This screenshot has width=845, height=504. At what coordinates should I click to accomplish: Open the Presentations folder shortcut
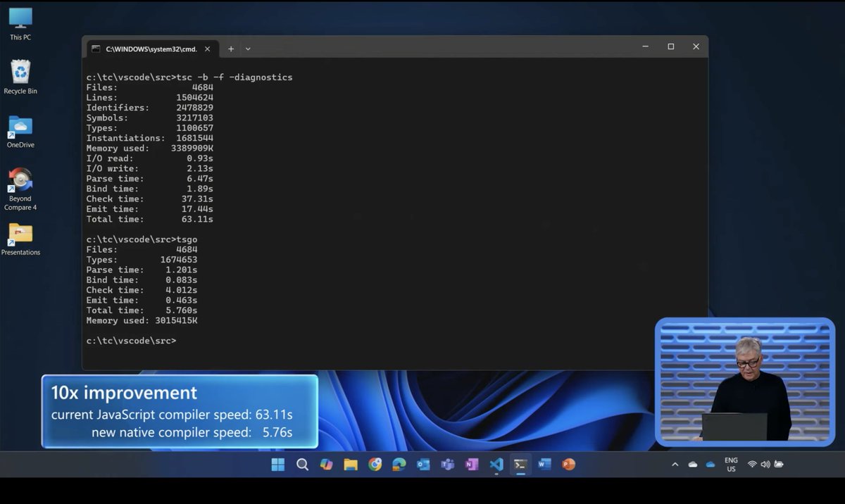[x=20, y=239]
